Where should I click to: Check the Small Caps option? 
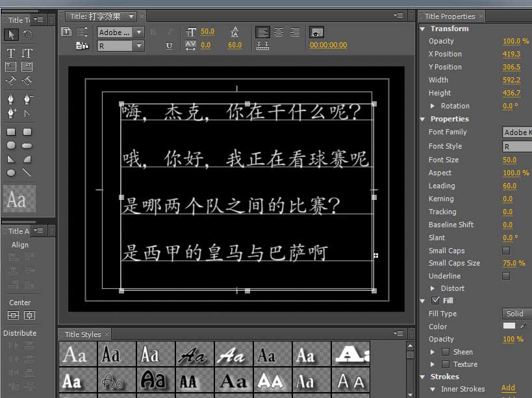tap(505, 251)
